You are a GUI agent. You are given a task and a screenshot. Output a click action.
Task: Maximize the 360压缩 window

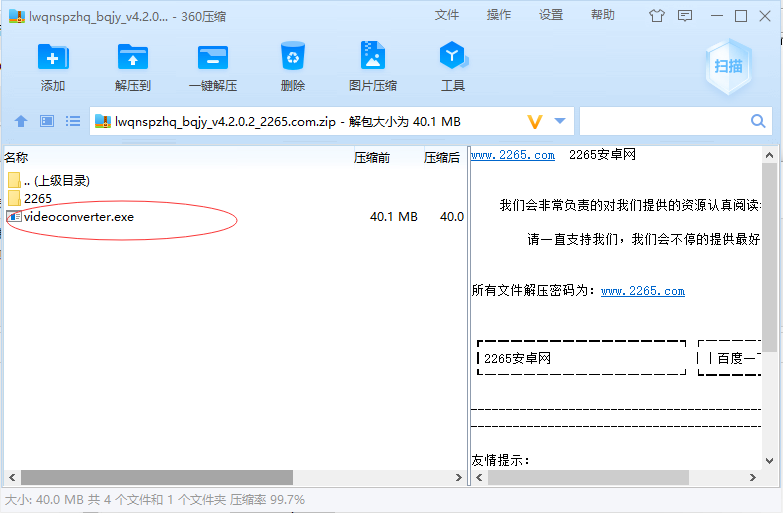tap(741, 16)
